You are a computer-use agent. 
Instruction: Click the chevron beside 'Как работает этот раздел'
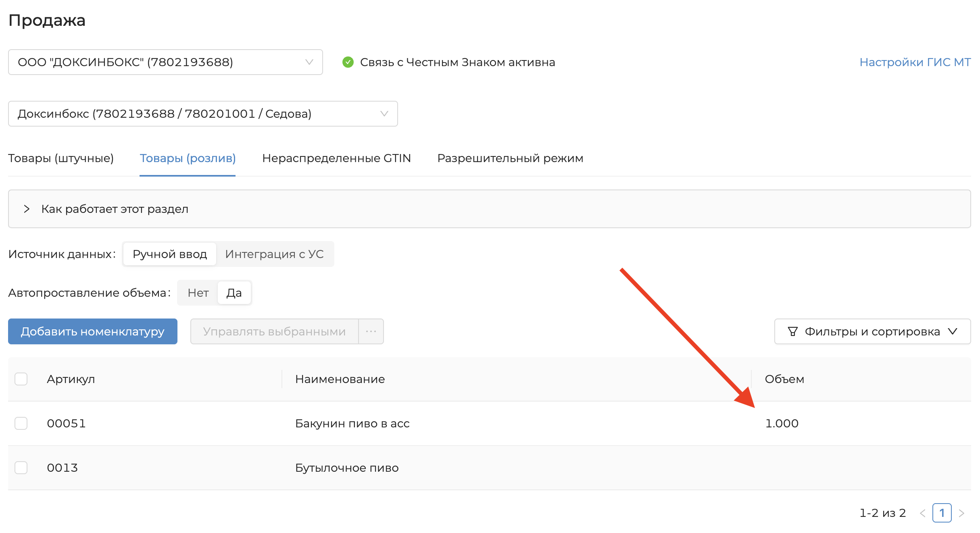pyautogui.click(x=27, y=209)
